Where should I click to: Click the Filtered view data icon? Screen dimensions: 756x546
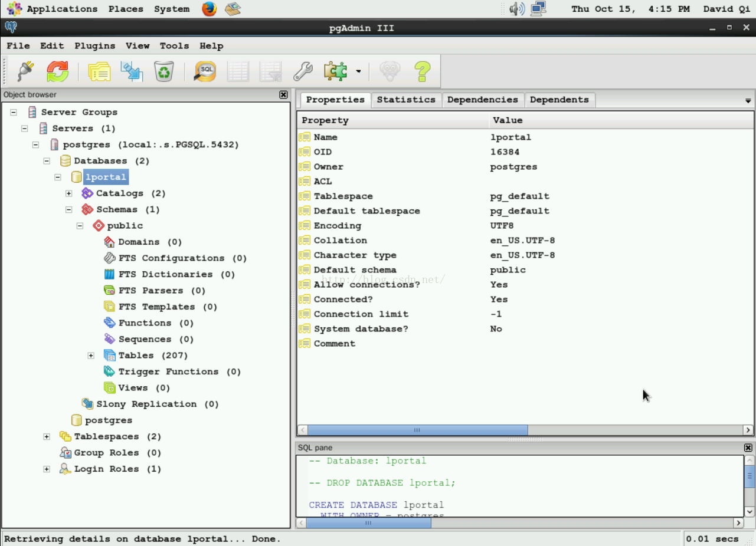tap(271, 72)
